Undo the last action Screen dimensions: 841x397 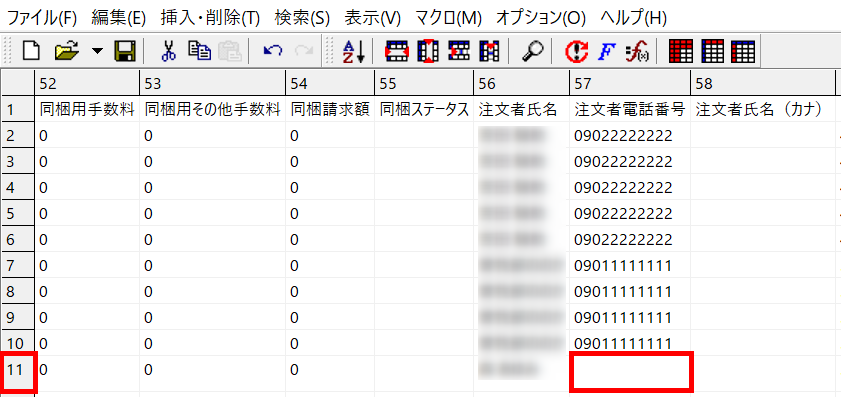272,51
